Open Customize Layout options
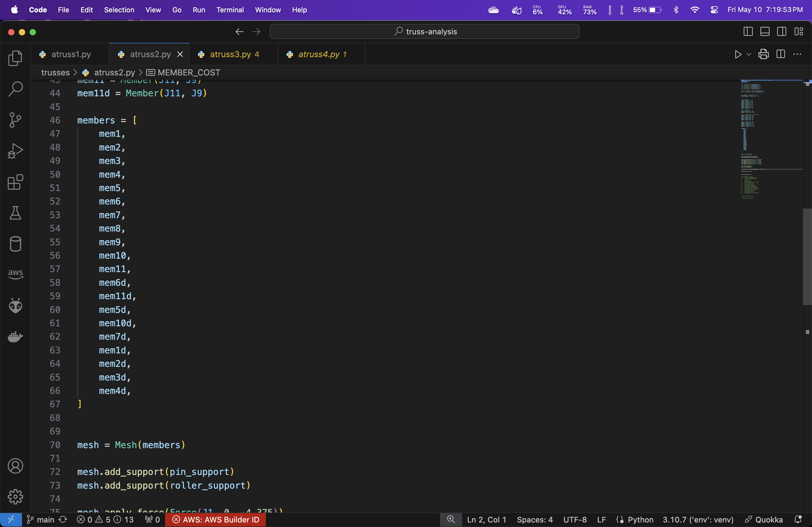 pos(799,32)
